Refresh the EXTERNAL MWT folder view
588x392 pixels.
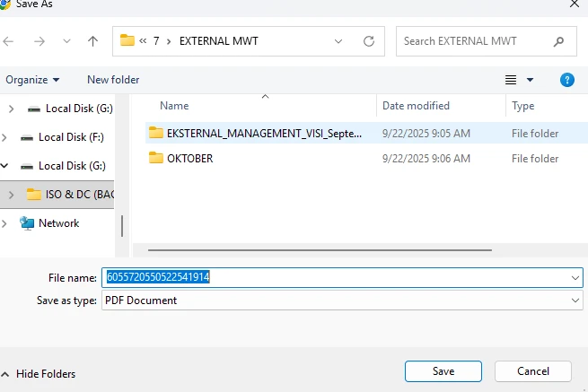(x=369, y=41)
